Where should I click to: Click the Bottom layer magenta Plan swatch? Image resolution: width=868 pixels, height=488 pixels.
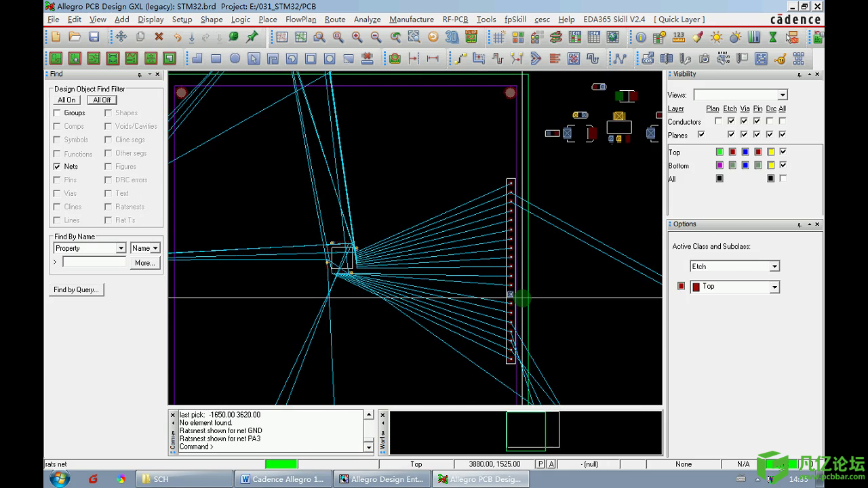pyautogui.click(x=719, y=165)
